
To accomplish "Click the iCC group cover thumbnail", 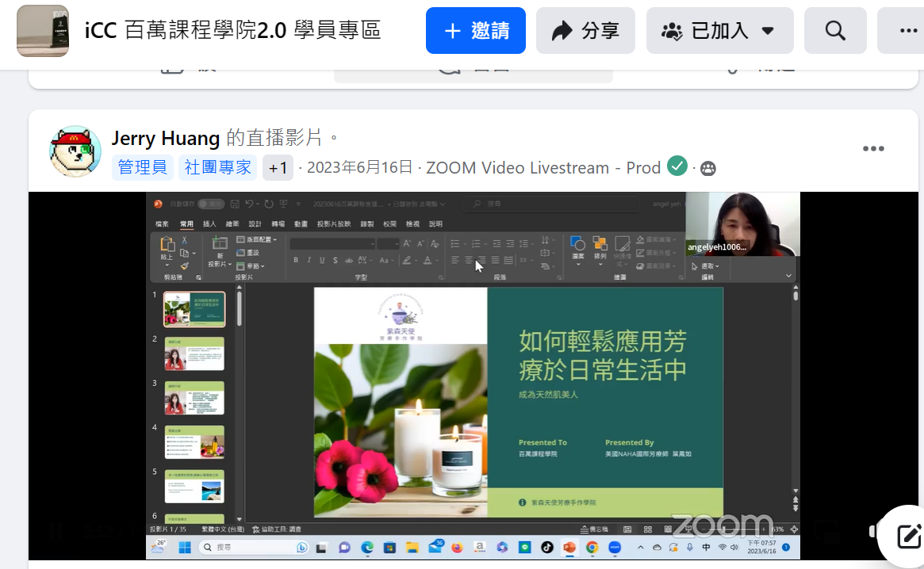I will pos(43,31).
